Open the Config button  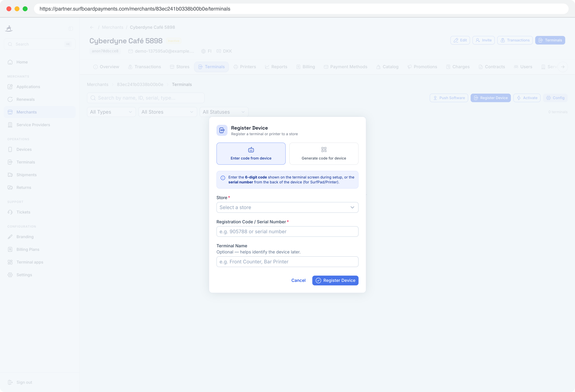click(555, 98)
